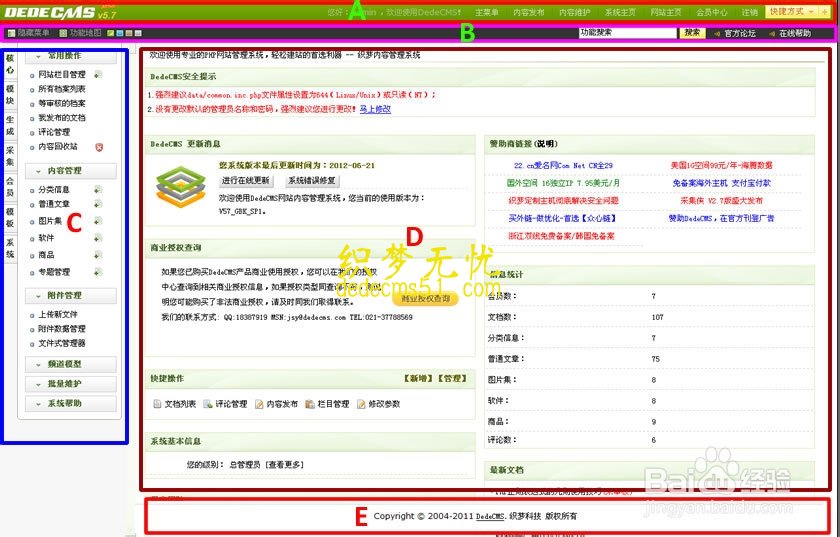The height and width of the screenshot is (537, 840).
Task: Click the add icon next to 图片集
Action: (x=98, y=221)
